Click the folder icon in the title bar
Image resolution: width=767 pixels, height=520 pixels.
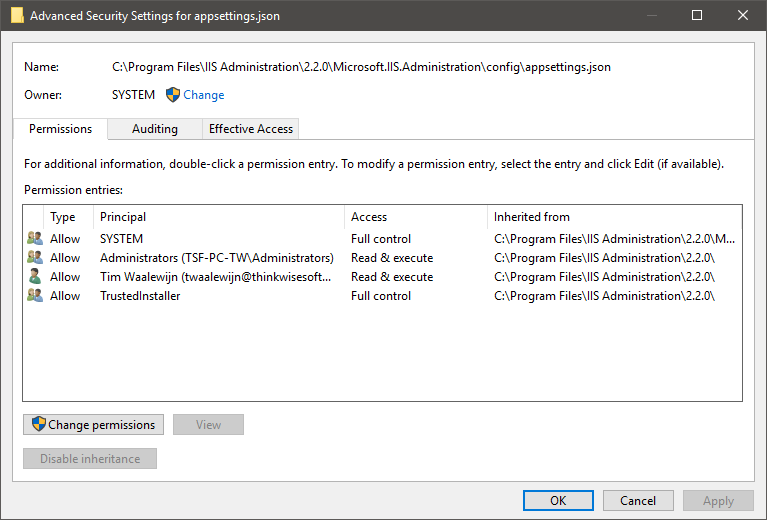tap(15, 16)
